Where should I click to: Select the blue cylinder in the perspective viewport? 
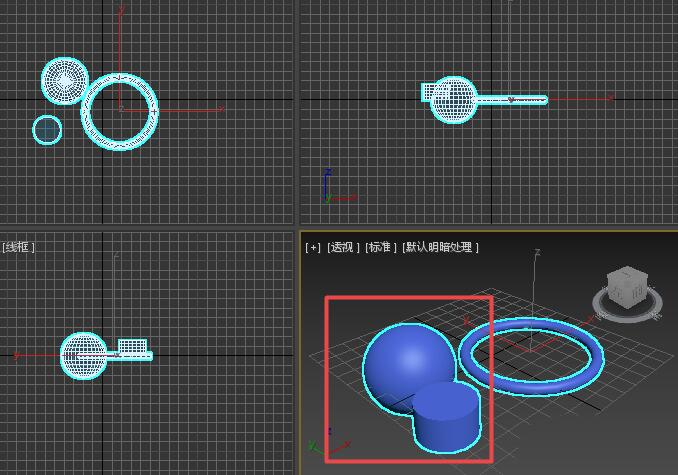(x=447, y=417)
